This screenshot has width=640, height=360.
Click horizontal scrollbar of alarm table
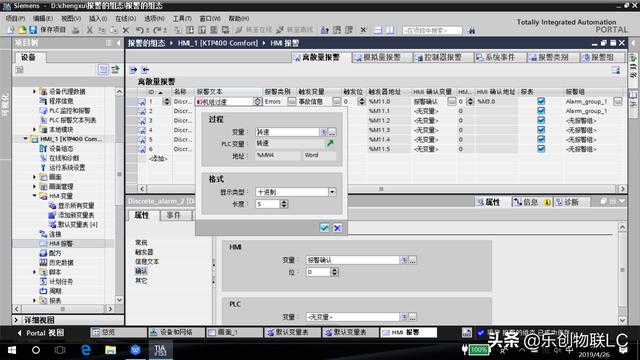pyautogui.click(x=380, y=189)
